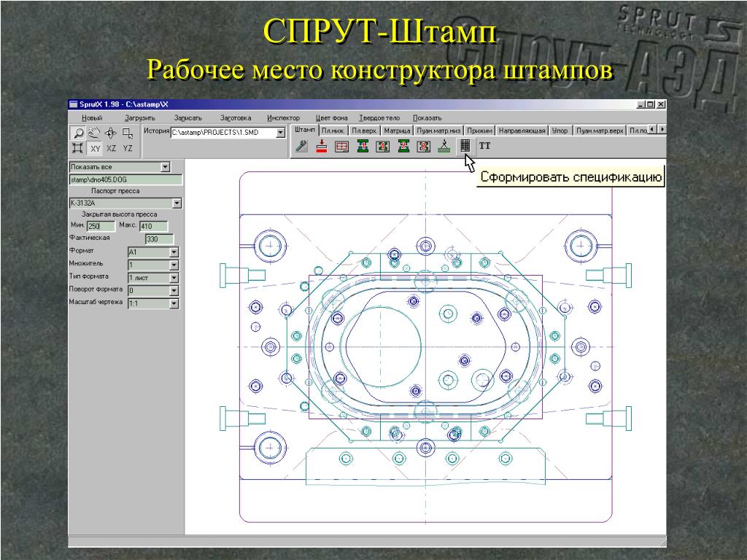Click the fit-all extents icon

pos(78,148)
